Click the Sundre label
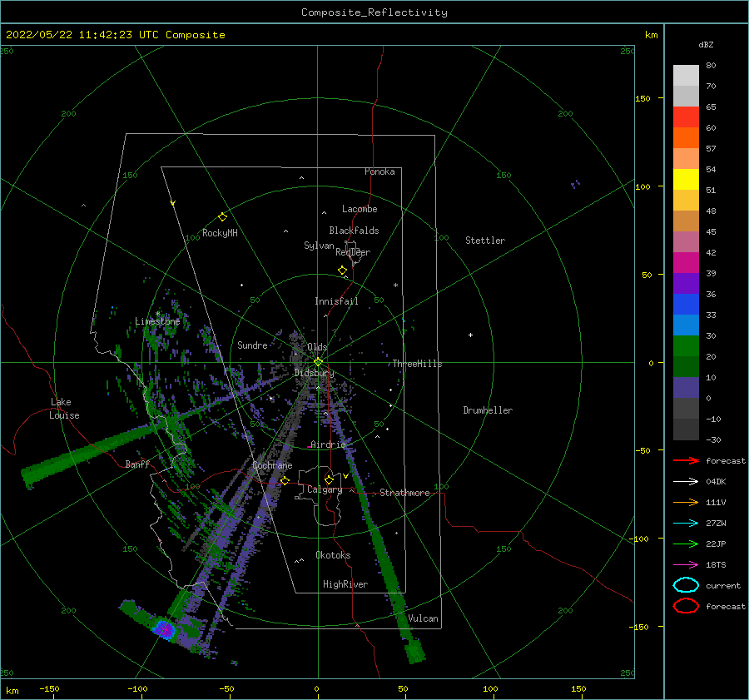The width and height of the screenshot is (749, 700). (x=252, y=345)
